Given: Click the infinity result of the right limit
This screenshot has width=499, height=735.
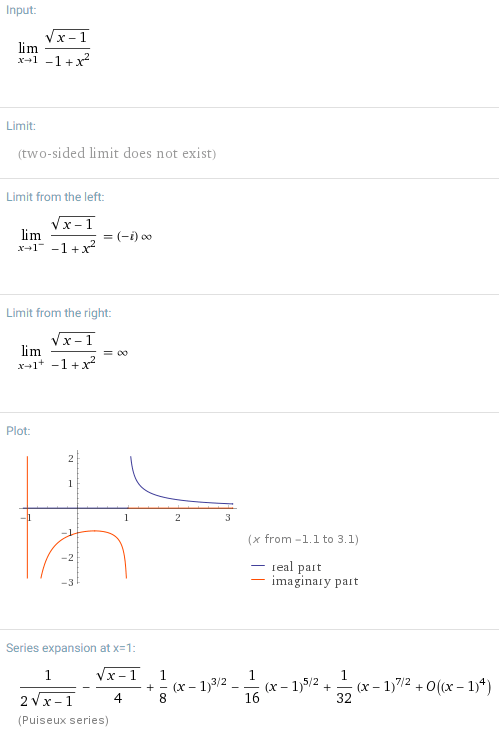Looking at the screenshot, I should click(x=122, y=352).
